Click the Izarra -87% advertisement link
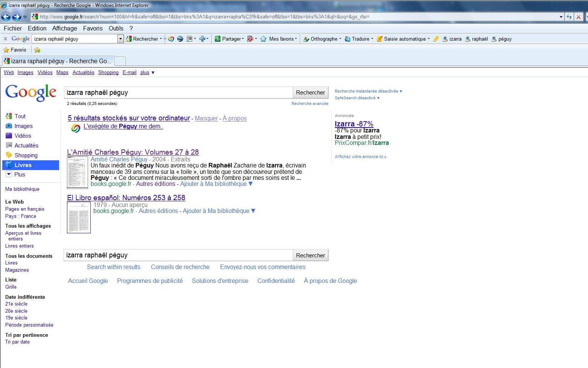The image size is (588, 368). coord(354,124)
